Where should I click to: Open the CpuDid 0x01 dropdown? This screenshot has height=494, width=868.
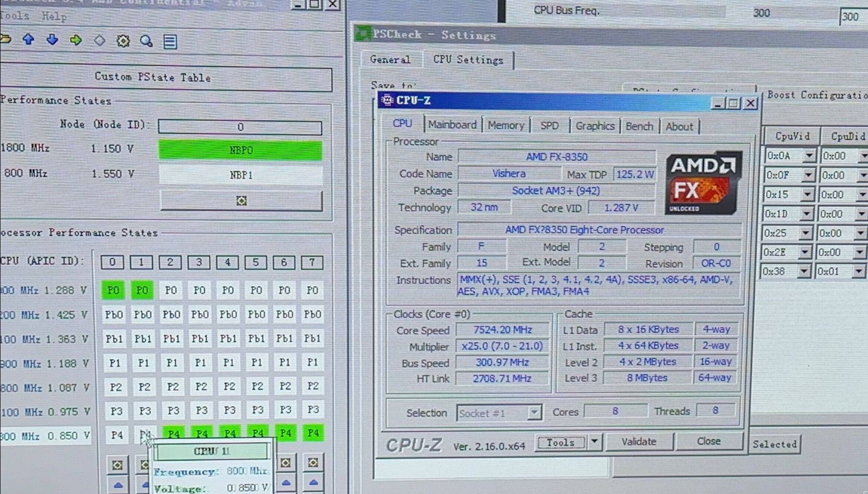point(858,271)
